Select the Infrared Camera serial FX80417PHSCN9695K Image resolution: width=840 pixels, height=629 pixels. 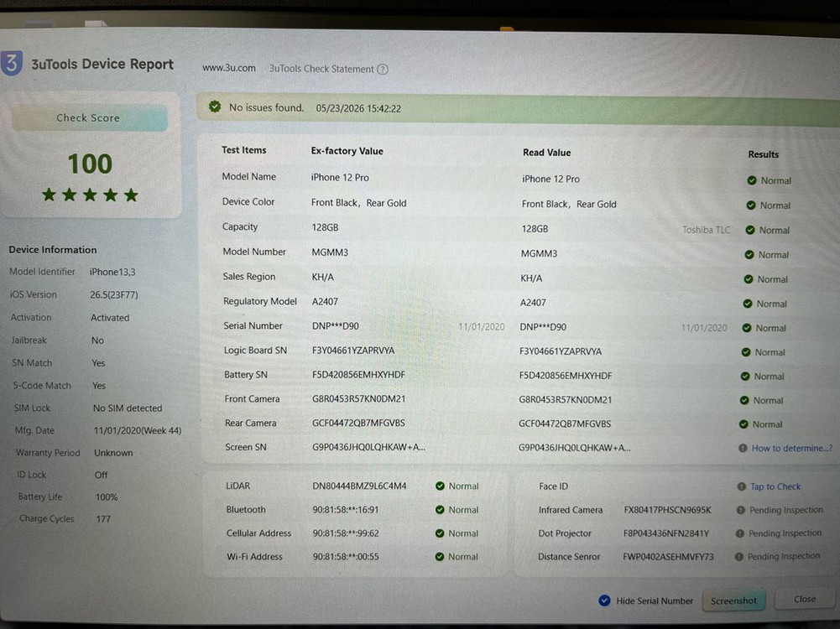tap(667, 510)
